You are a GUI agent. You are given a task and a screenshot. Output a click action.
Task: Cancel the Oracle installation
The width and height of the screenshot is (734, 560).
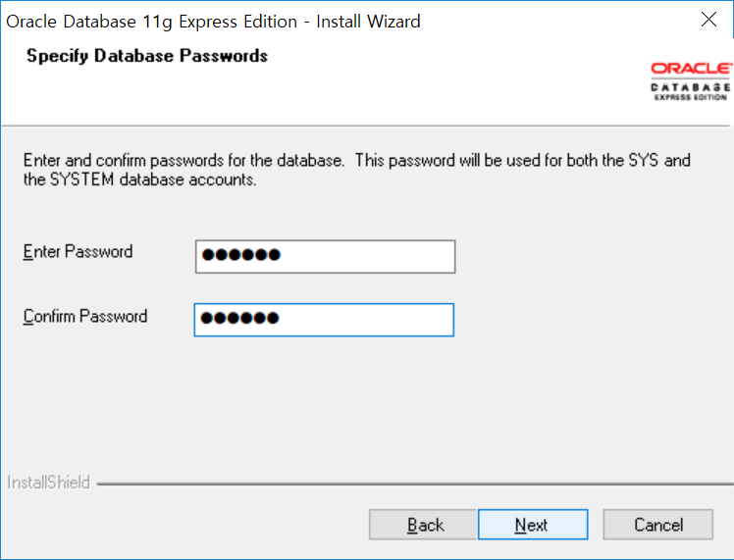click(x=657, y=525)
